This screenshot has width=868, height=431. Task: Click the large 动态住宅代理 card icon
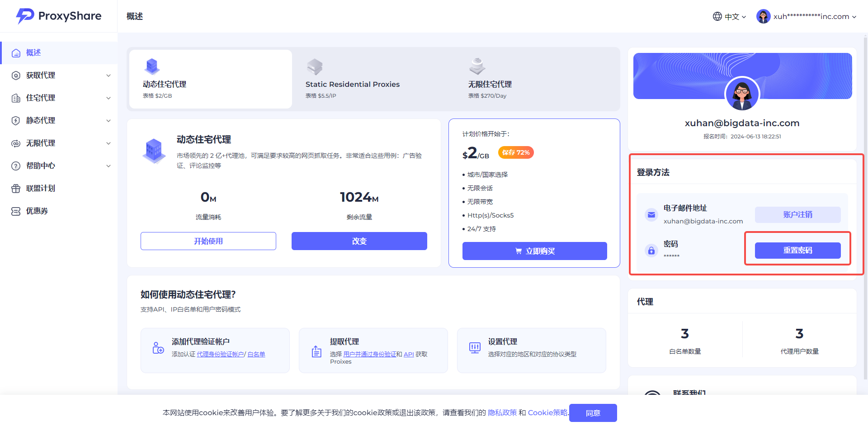(154, 151)
